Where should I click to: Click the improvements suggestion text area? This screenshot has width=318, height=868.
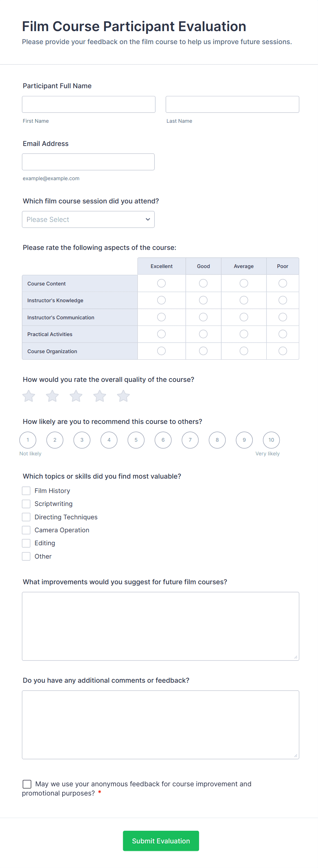pyautogui.click(x=161, y=626)
